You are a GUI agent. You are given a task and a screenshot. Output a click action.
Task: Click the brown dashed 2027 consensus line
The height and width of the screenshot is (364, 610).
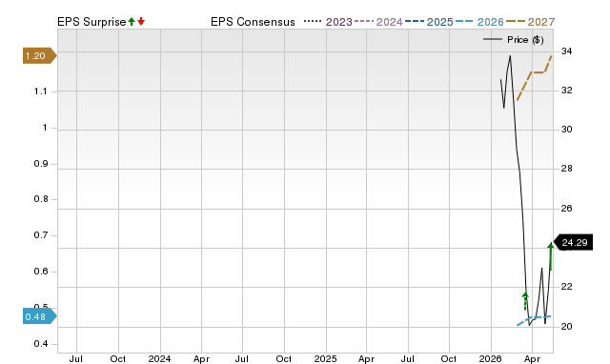(534, 78)
